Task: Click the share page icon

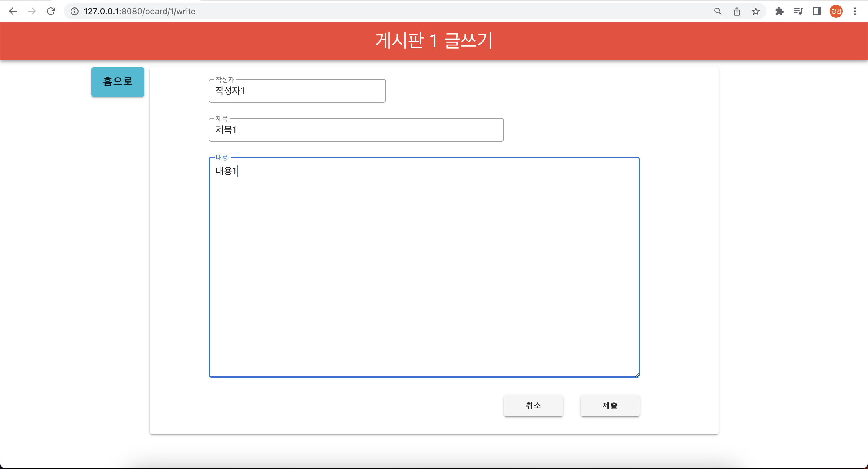Action: (737, 12)
